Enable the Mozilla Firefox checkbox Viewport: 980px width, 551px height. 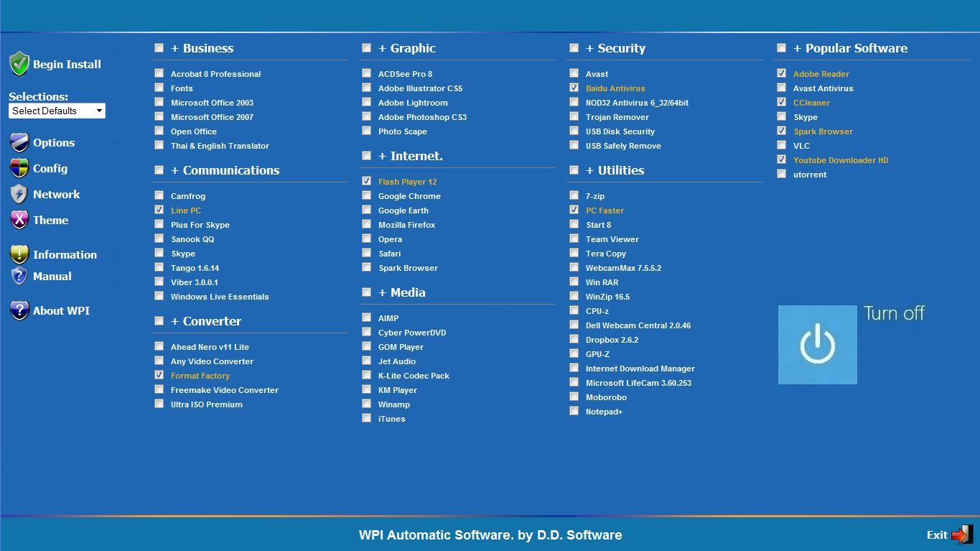(367, 224)
